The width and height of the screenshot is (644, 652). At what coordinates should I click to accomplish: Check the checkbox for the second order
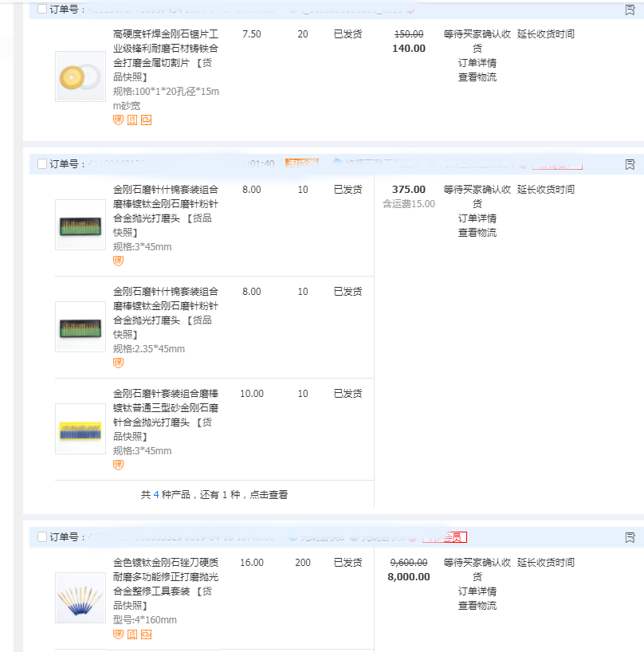click(41, 163)
